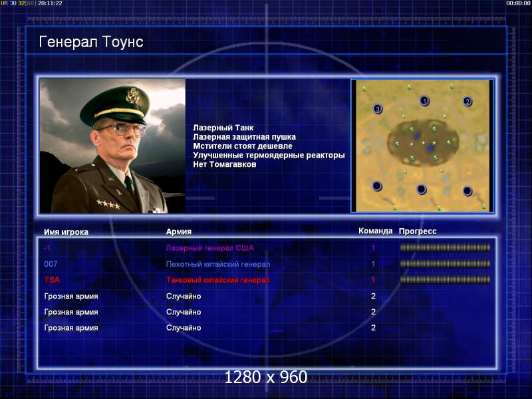The width and height of the screenshot is (532, 399).
Task: Click the 'Генерал Тоунс' title text
Action: coord(91,42)
